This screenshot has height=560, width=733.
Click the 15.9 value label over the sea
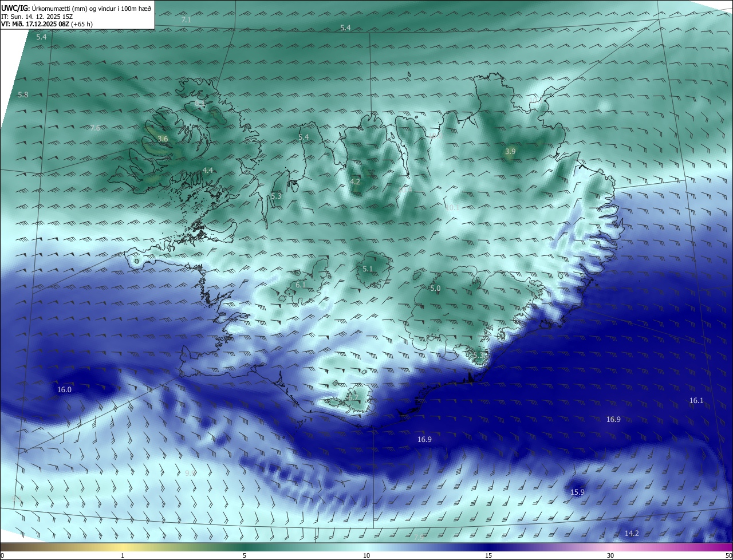[577, 492]
